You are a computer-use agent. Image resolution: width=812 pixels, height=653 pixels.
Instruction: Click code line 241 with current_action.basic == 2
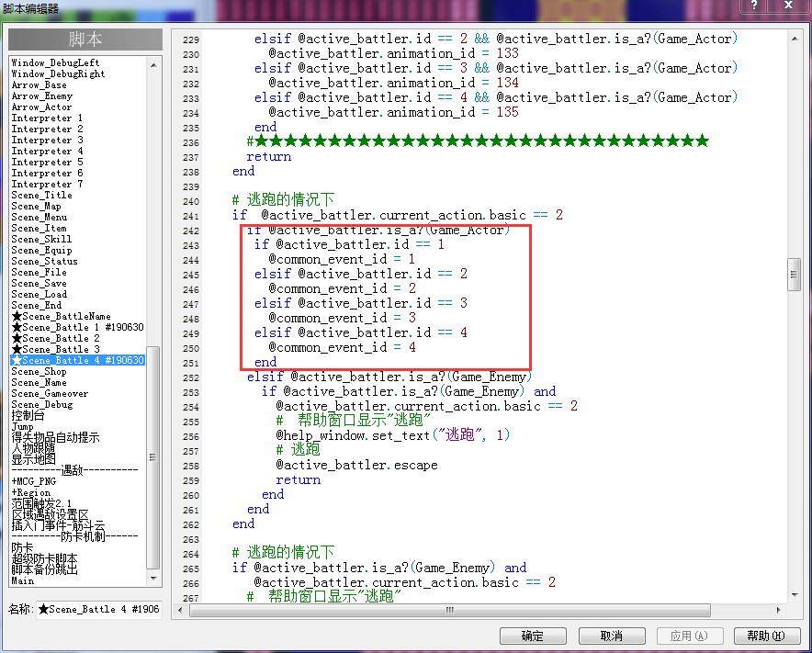(398, 215)
